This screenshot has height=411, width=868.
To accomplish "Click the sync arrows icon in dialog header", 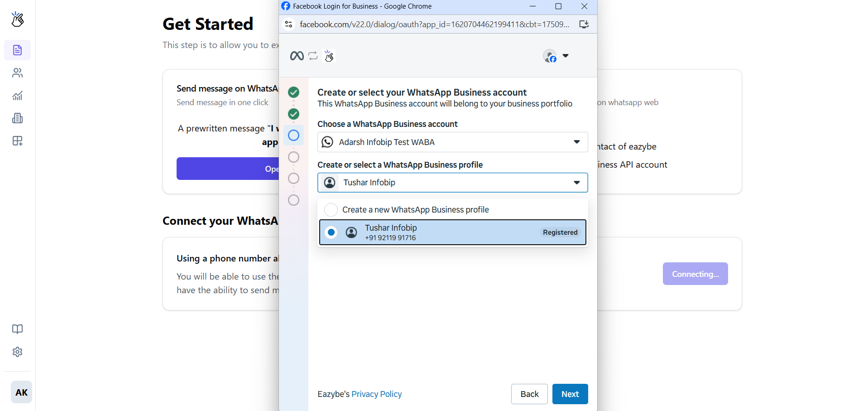I will coord(313,56).
